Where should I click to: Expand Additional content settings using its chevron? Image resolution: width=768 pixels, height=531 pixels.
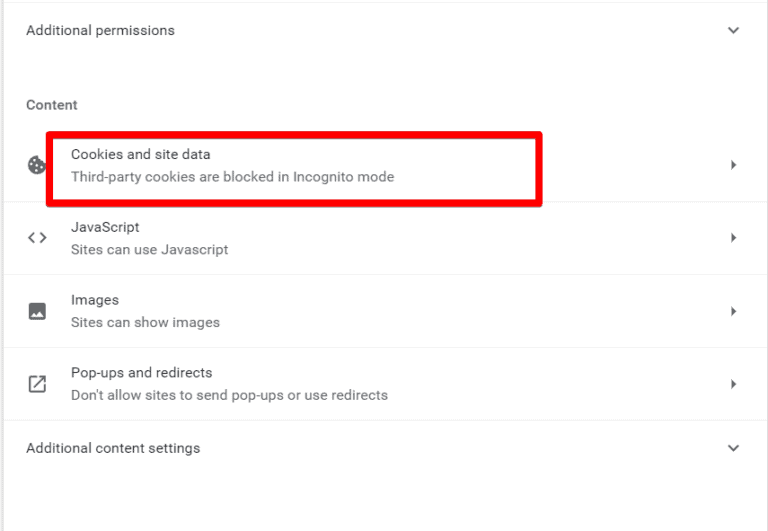pos(733,448)
